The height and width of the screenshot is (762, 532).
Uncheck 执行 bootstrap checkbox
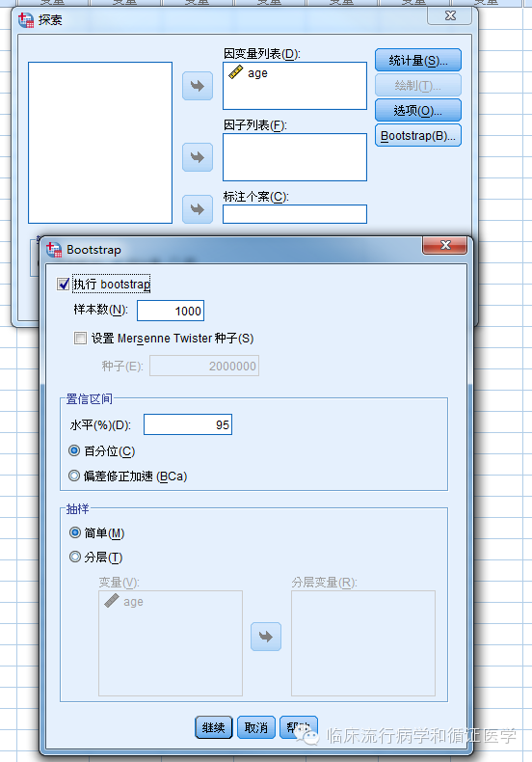[x=63, y=284]
